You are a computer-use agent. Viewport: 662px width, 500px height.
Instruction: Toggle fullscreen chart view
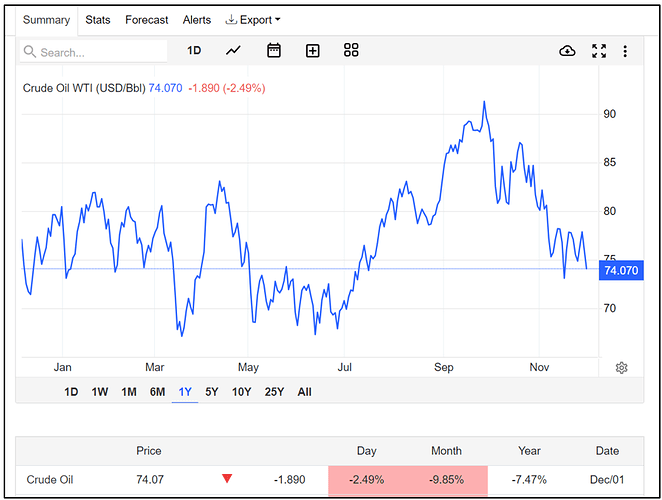(599, 51)
